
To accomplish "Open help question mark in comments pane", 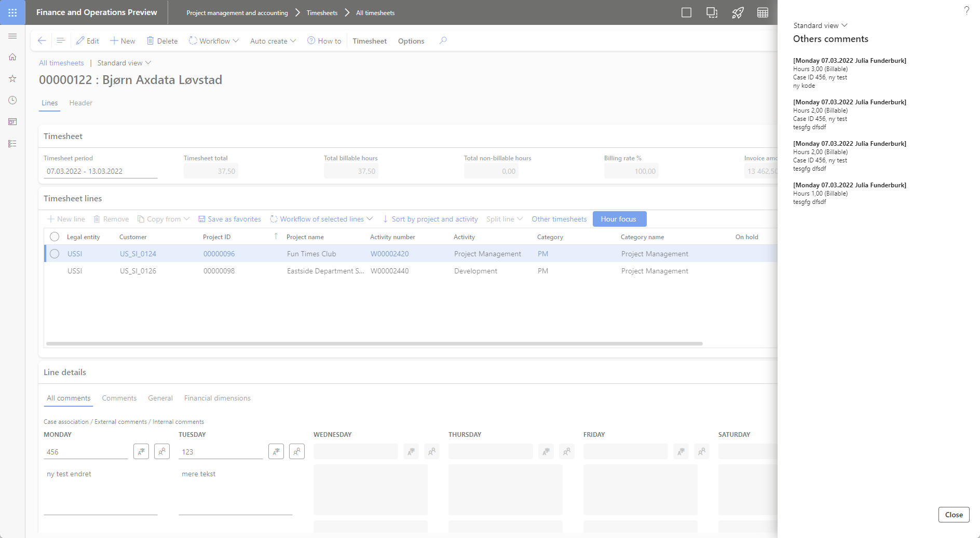I will (967, 10).
